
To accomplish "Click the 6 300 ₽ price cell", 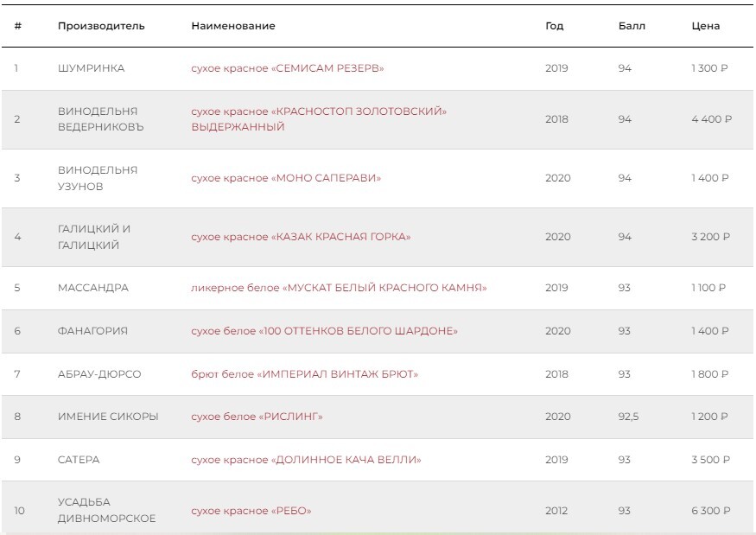I will pos(711,511).
